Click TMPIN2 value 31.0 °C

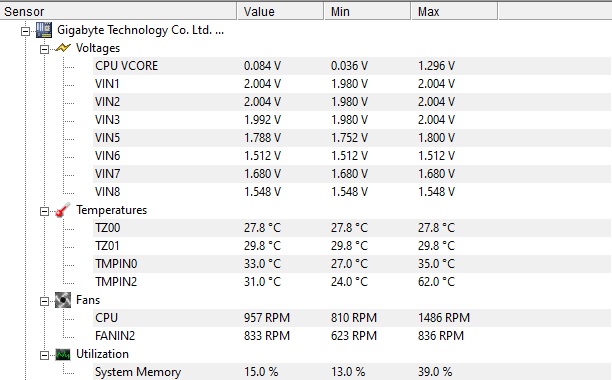coord(262,282)
